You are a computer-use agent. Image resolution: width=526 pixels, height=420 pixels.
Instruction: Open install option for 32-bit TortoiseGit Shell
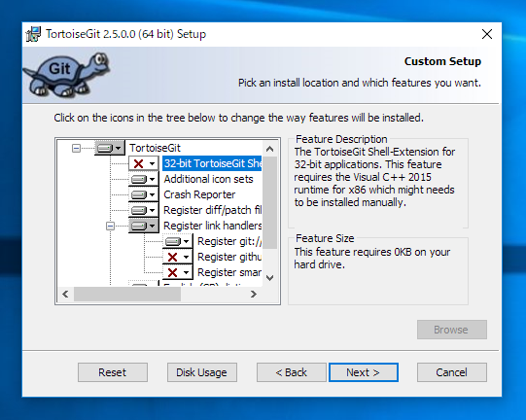pos(143,163)
